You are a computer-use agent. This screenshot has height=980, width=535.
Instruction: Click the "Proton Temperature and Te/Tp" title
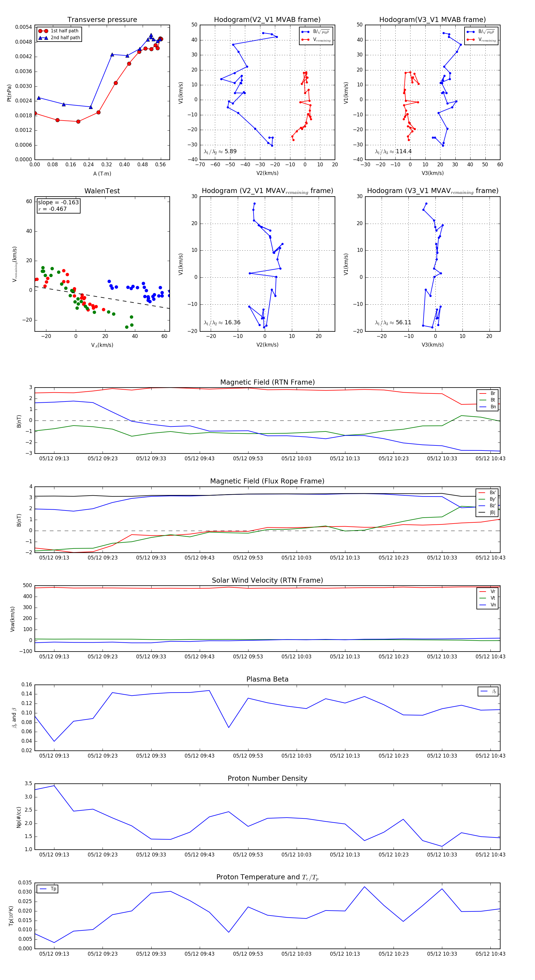267,877
